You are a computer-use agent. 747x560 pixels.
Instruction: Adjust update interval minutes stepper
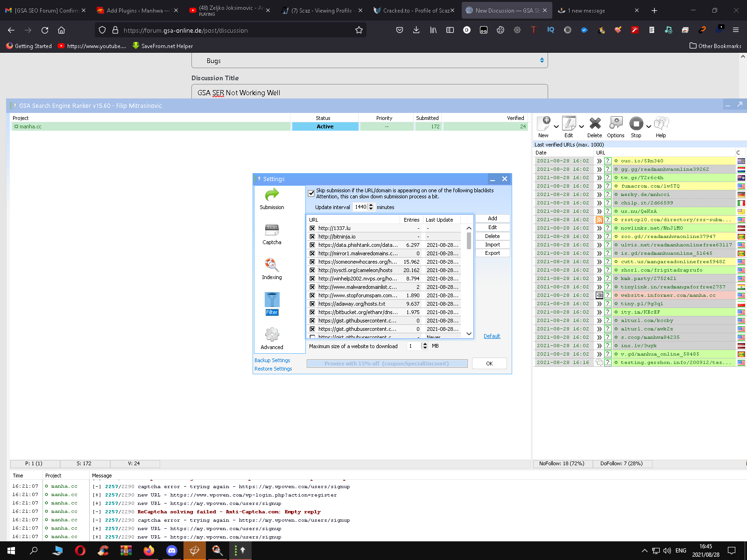point(371,207)
